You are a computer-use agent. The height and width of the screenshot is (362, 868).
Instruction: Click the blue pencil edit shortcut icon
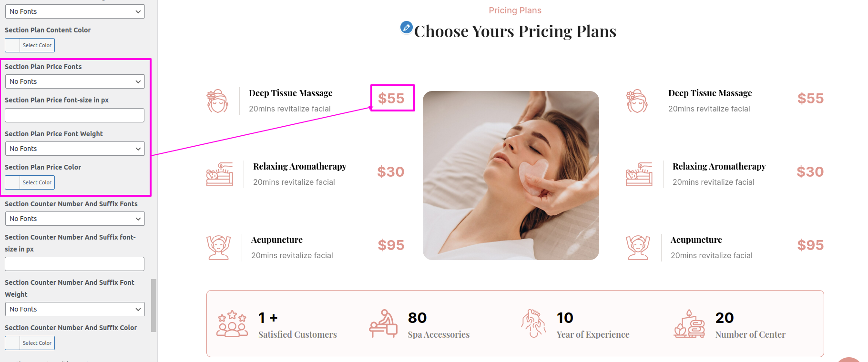(406, 28)
